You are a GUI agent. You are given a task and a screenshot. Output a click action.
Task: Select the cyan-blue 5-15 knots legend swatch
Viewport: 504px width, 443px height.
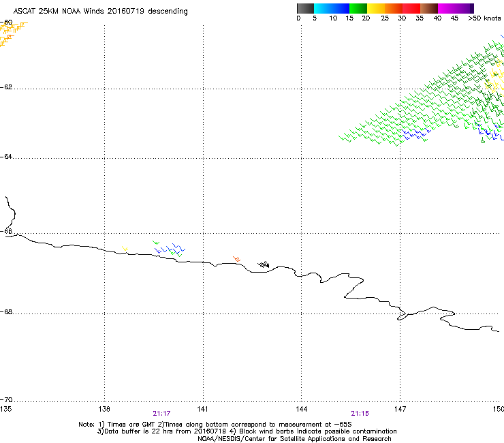[x=332, y=8]
